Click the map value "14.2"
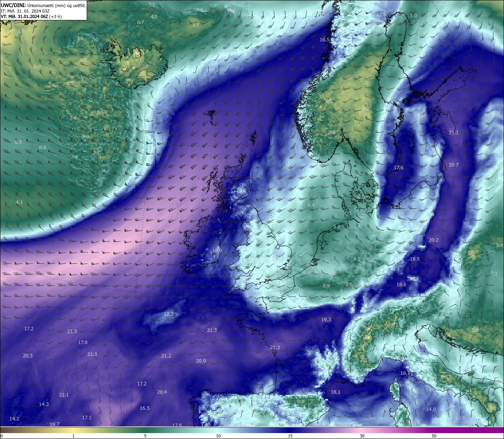Screen dimensions: 504x439 (14, 419)
